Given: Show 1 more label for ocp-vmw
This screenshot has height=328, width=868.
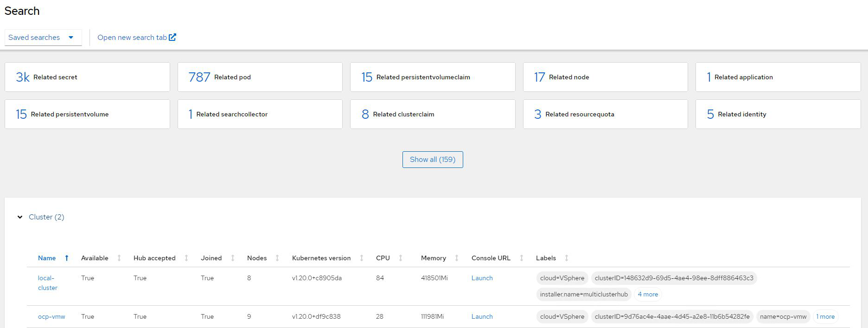Looking at the screenshot, I should [x=825, y=316].
